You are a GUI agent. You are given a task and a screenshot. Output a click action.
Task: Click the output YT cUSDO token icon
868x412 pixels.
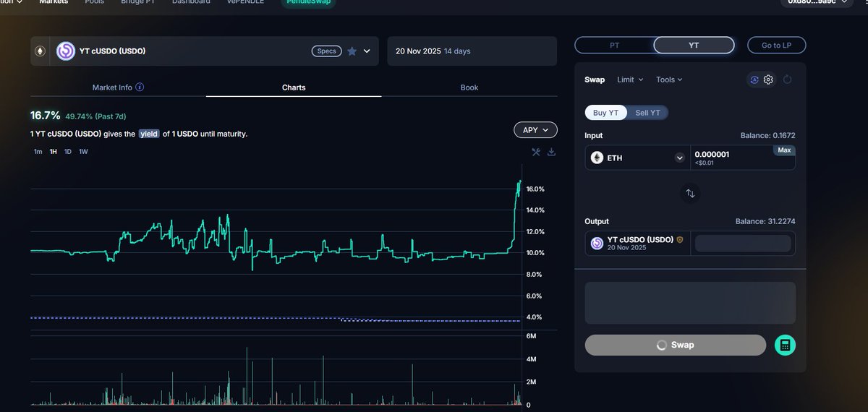[x=597, y=244]
